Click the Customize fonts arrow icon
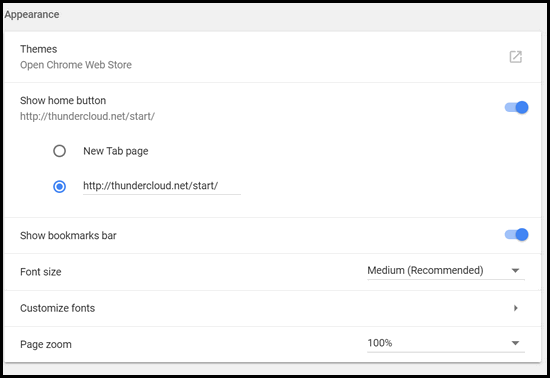This screenshot has height=378, width=550. pos(515,308)
